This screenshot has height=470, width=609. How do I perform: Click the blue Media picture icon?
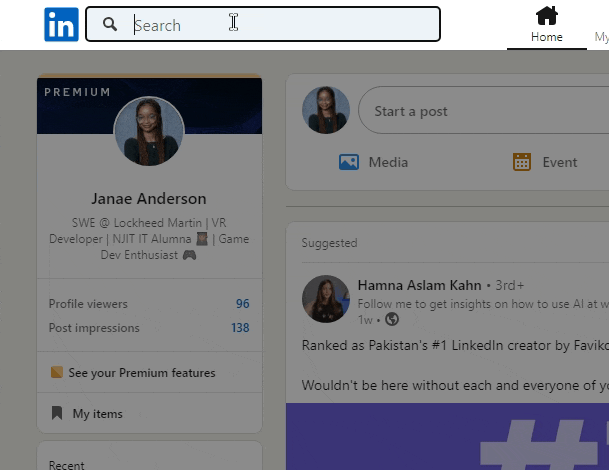[x=349, y=162]
